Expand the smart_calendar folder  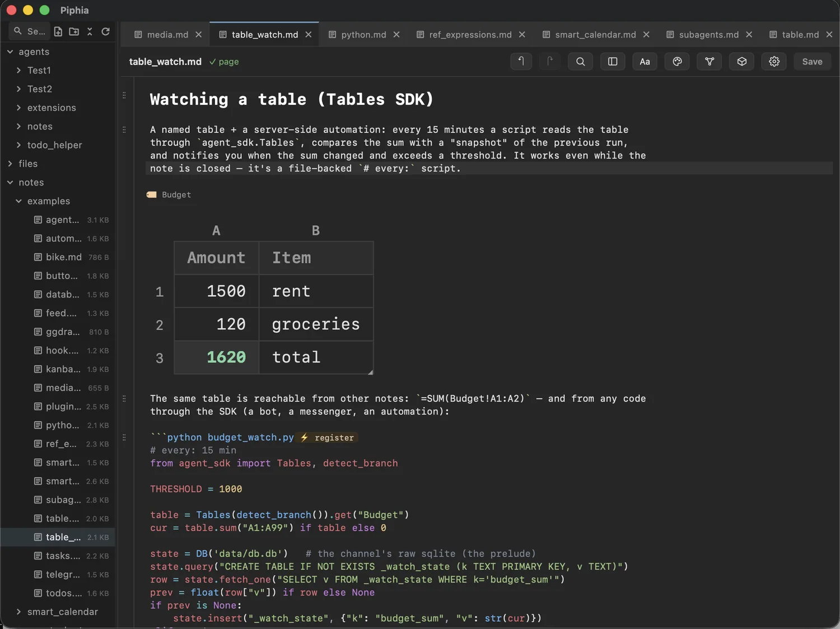coord(19,612)
